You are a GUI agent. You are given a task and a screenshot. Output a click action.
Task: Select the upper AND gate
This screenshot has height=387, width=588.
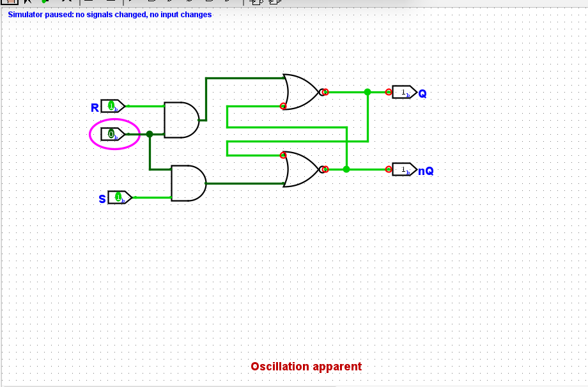[x=182, y=121]
